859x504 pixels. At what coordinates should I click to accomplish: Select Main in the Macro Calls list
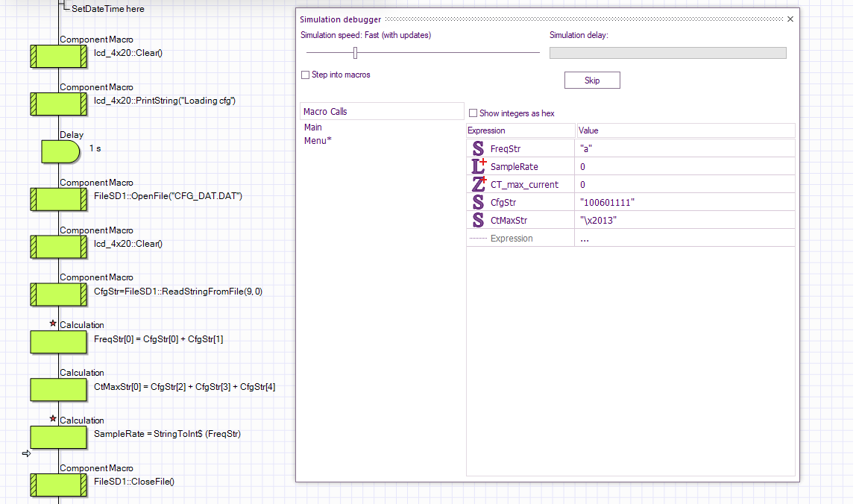pos(313,127)
